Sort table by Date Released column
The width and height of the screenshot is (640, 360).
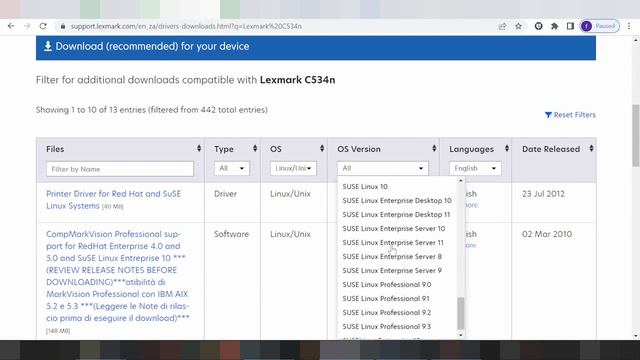point(591,149)
